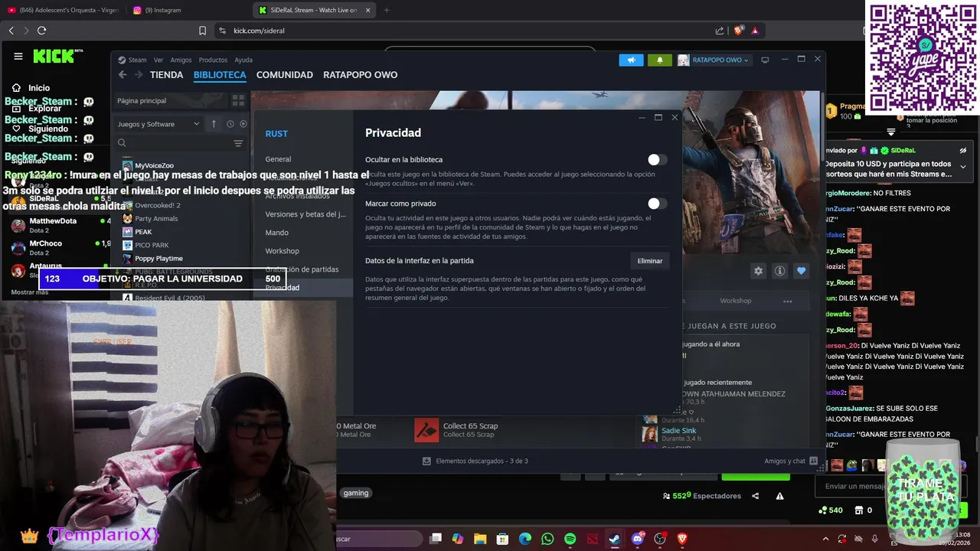
Task: Switch library to grid collections view
Action: pos(238,100)
